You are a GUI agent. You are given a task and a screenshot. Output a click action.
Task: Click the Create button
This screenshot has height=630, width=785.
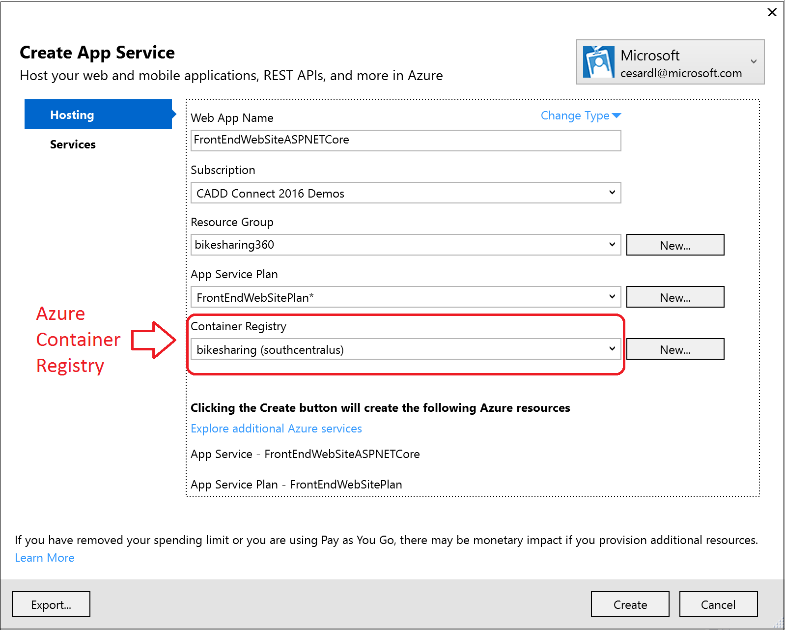[x=630, y=604]
